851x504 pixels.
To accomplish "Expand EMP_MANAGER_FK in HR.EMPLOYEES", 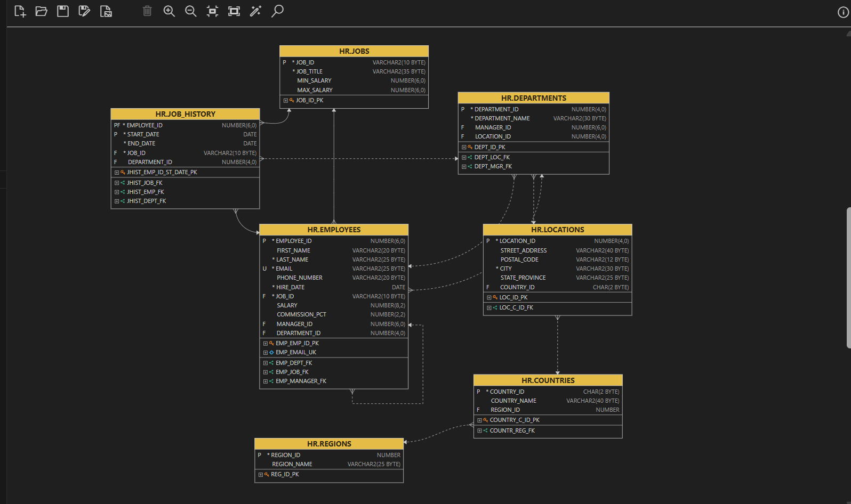I will coord(266,381).
